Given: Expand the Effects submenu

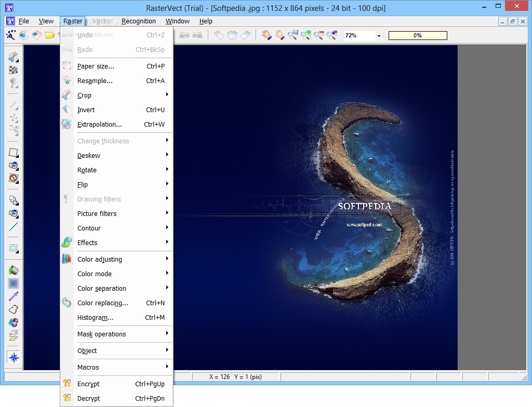Looking at the screenshot, I should 116,242.
